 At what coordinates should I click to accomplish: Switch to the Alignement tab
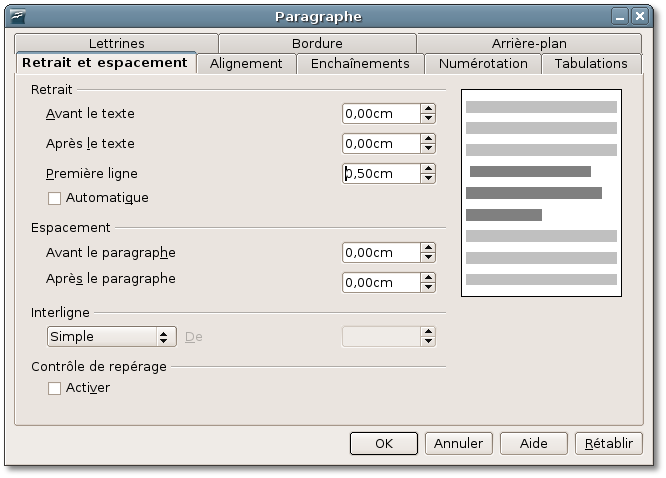246,63
